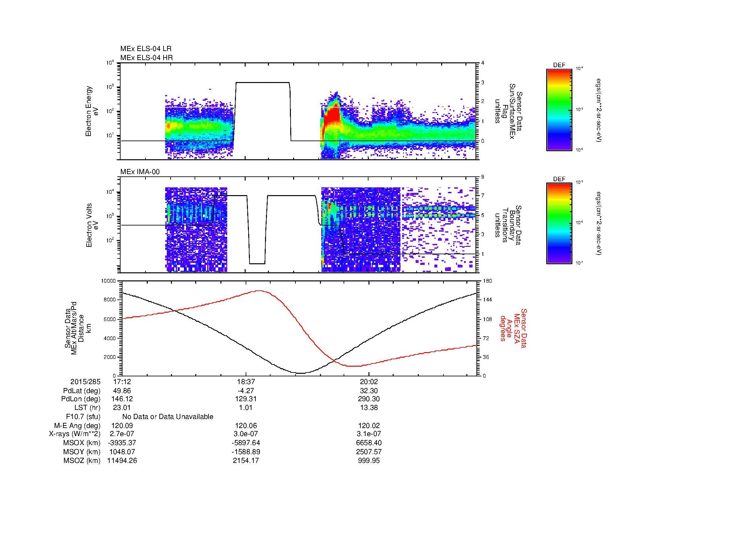Click the M-E Ang value 120.06
Viewport: 756px width, 534px height.
tap(246, 426)
